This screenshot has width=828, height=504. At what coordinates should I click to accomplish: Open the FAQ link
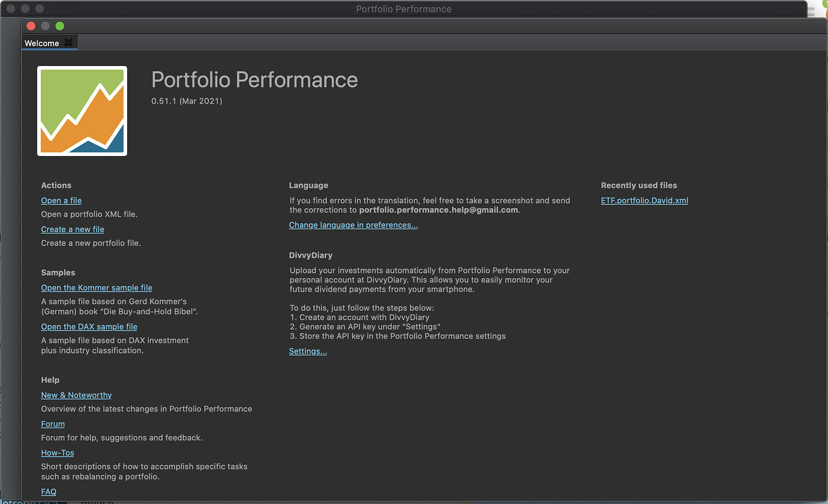tap(49, 491)
